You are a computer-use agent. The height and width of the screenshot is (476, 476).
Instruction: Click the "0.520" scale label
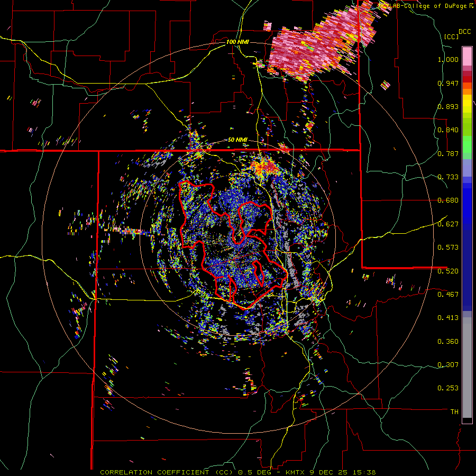pos(448,271)
